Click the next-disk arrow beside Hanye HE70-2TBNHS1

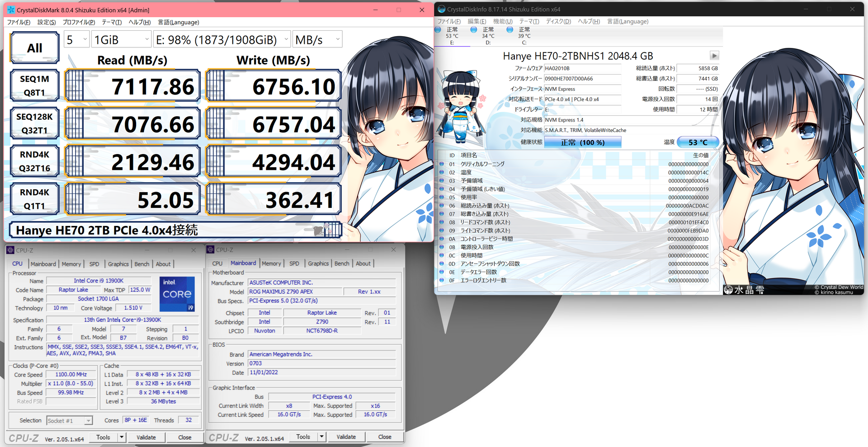(714, 55)
